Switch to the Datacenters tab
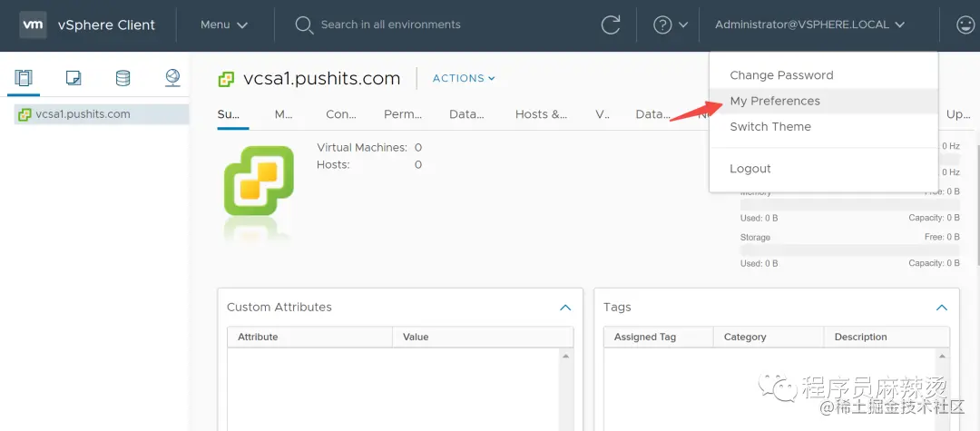Viewport: 980px width, 431px height. [467, 114]
